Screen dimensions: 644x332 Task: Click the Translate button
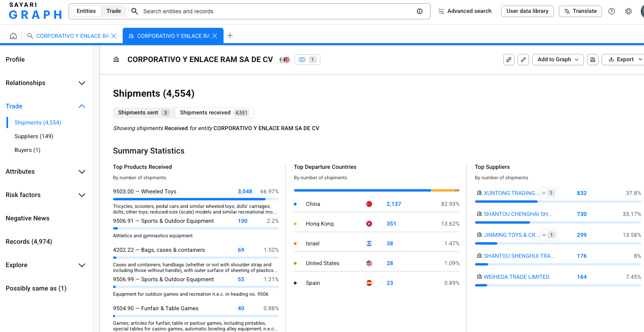pos(580,11)
